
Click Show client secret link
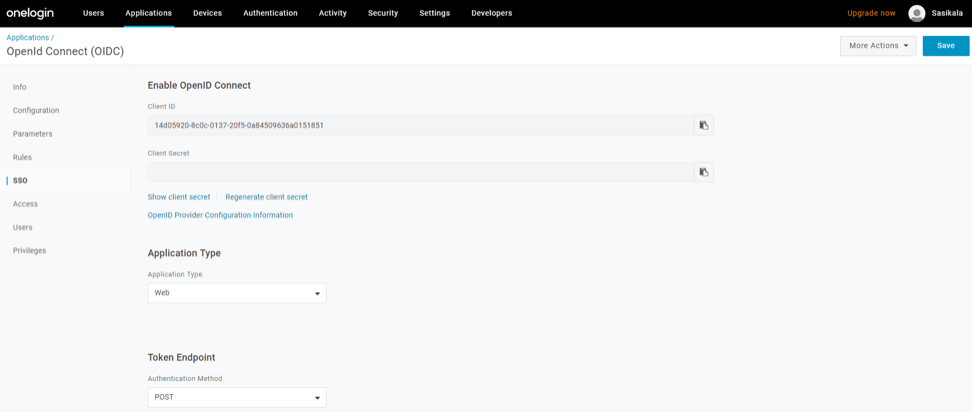tap(179, 197)
